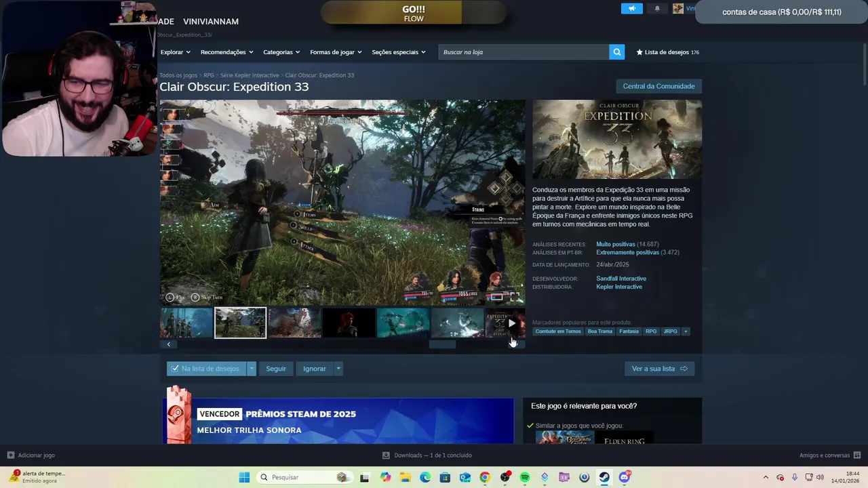Image resolution: width=868 pixels, height=488 pixels.
Task: Open the Windows Start menu
Action: (244, 477)
